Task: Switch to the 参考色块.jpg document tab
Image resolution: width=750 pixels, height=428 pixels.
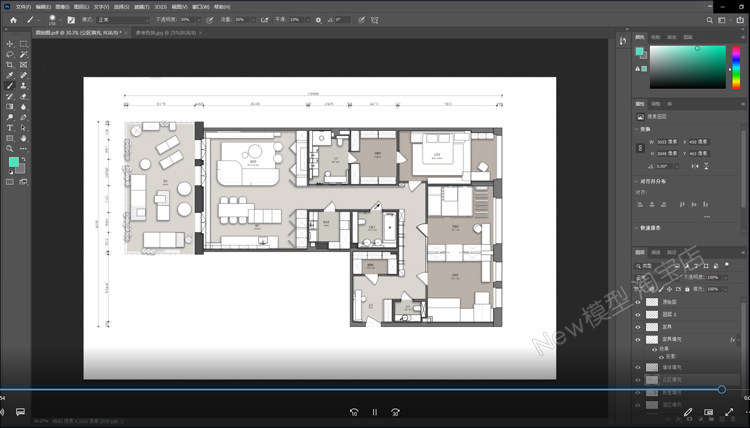Action: pyautogui.click(x=158, y=33)
